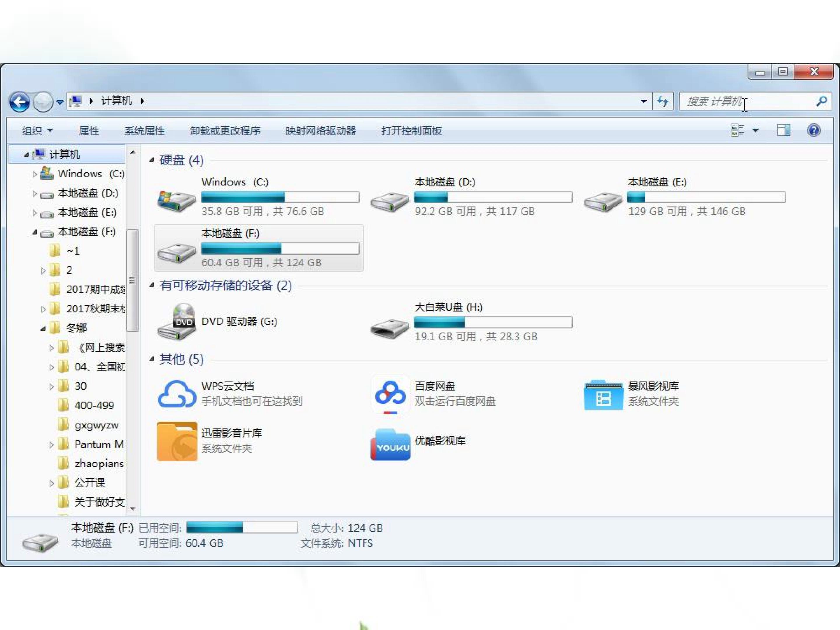Click 系统属性 in the toolbar
Image resolution: width=840 pixels, height=630 pixels.
pos(144,131)
